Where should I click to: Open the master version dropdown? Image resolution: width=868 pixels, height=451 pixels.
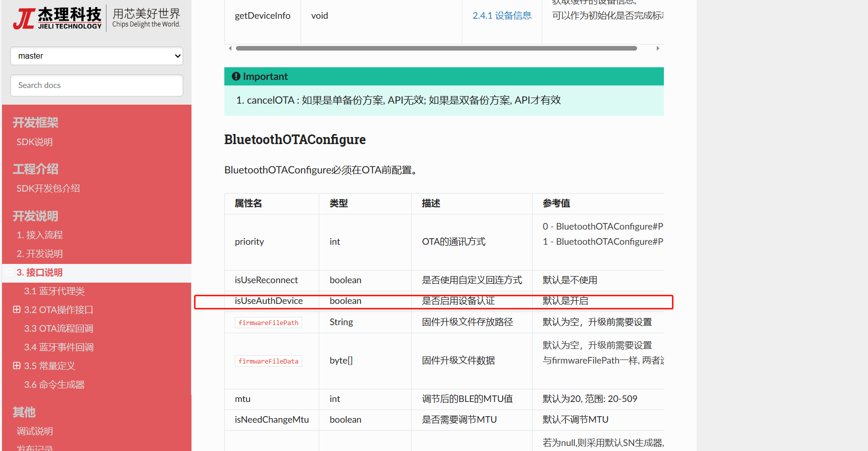coord(97,56)
